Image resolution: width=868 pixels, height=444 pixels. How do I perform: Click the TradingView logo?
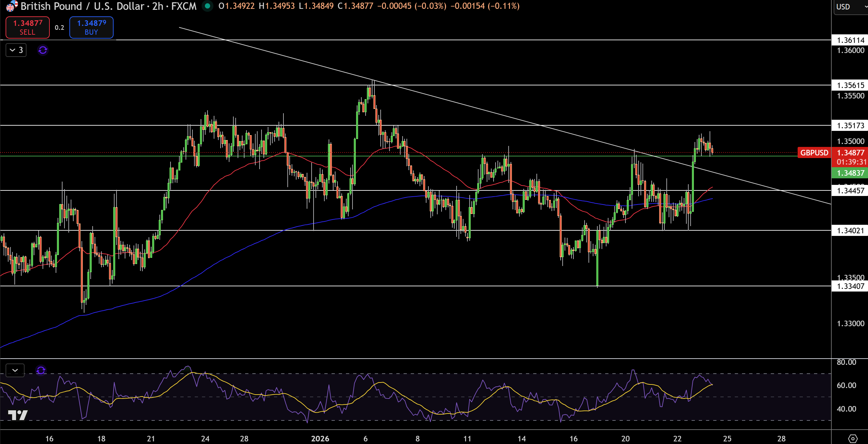(x=18, y=415)
